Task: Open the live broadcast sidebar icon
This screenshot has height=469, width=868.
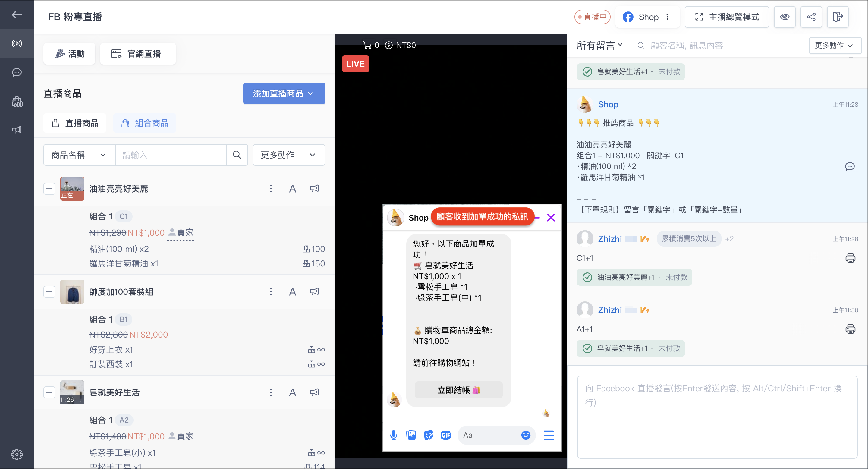Action: [17, 43]
